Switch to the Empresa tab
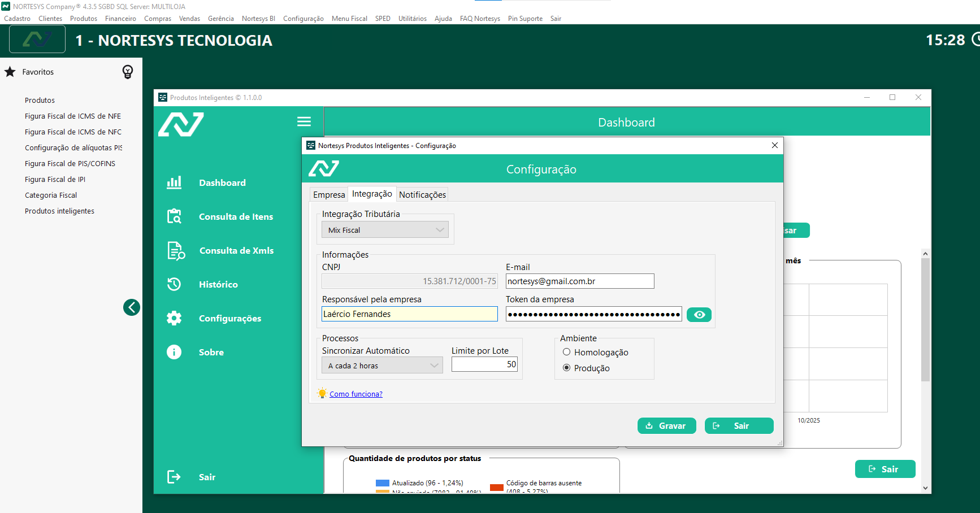Image resolution: width=980 pixels, height=513 pixels. tap(329, 195)
